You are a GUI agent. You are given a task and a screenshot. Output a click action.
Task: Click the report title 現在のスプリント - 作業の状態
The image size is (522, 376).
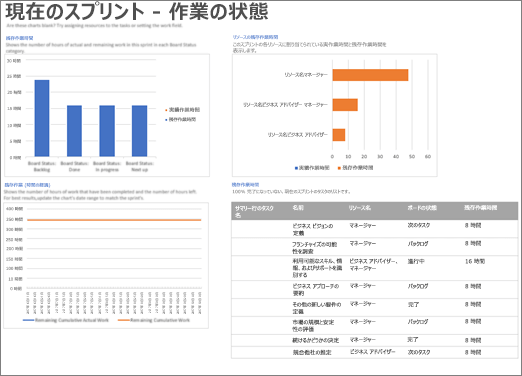pyautogui.click(x=137, y=11)
